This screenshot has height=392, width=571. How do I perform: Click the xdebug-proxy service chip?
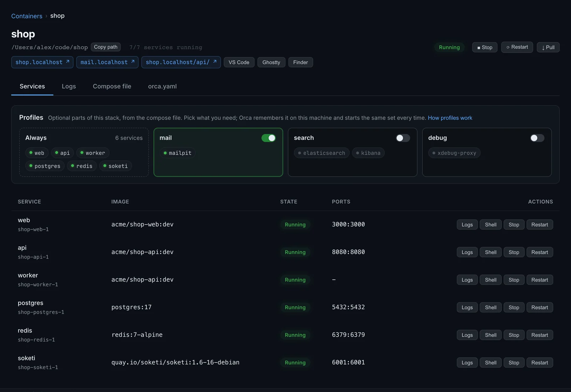pos(454,153)
